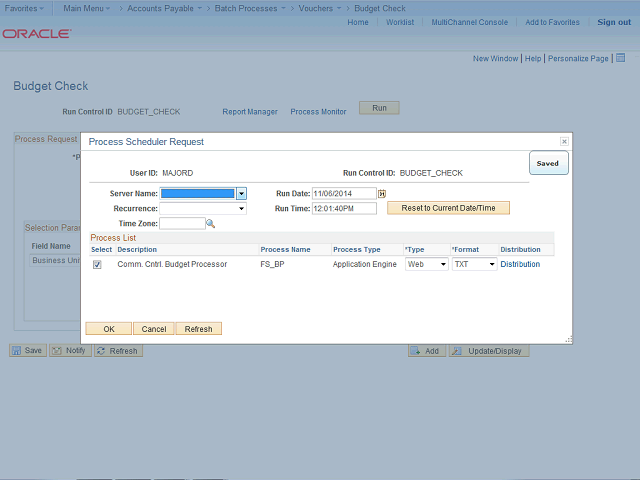
Task: Change the process Type from Web
Action: pos(426,265)
